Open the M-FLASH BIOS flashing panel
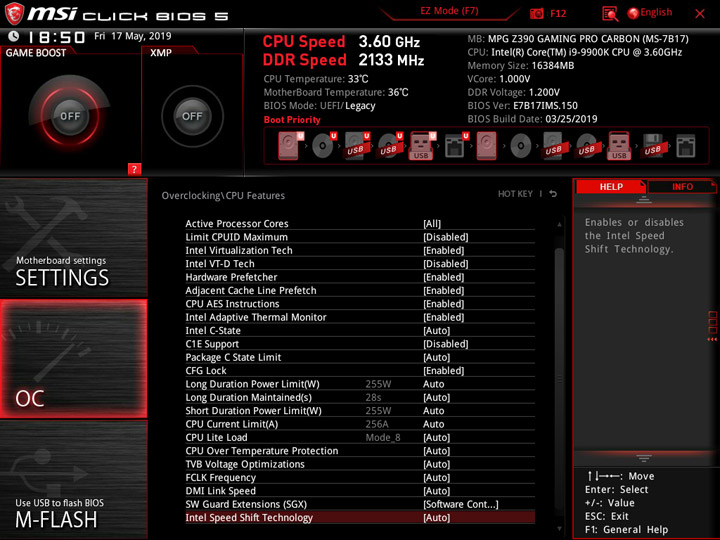 [x=73, y=479]
